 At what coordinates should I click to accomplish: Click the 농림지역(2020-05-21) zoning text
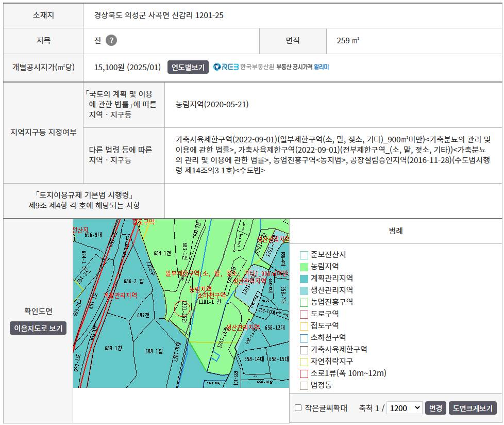click(x=212, y=104)
